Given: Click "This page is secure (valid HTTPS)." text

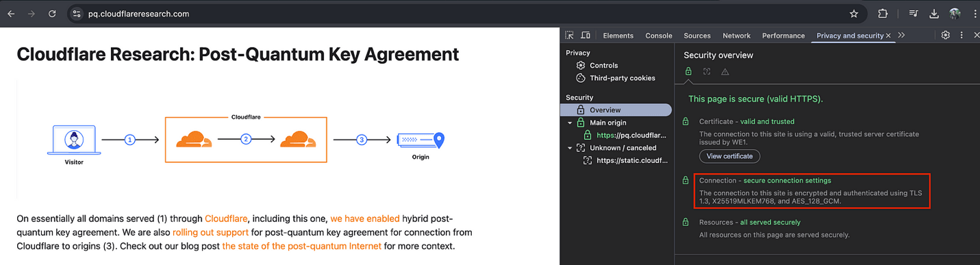Looking at the screenshot, I should (x=755, y=99).
